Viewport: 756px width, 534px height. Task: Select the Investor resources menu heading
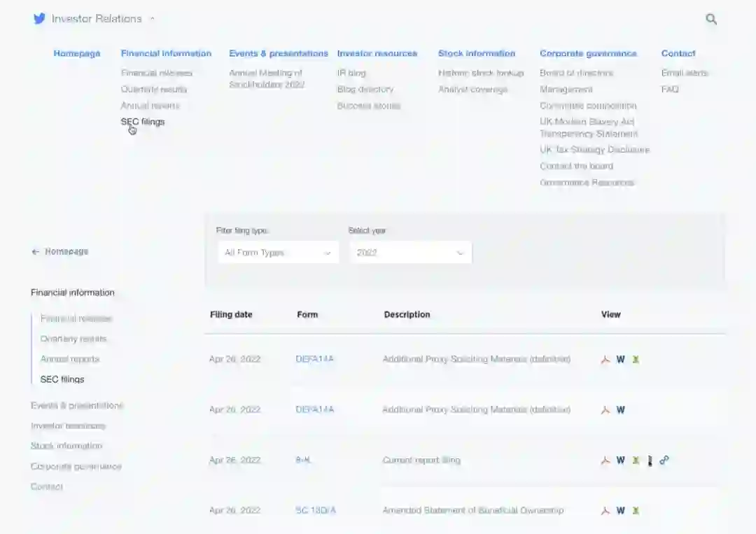377,53
